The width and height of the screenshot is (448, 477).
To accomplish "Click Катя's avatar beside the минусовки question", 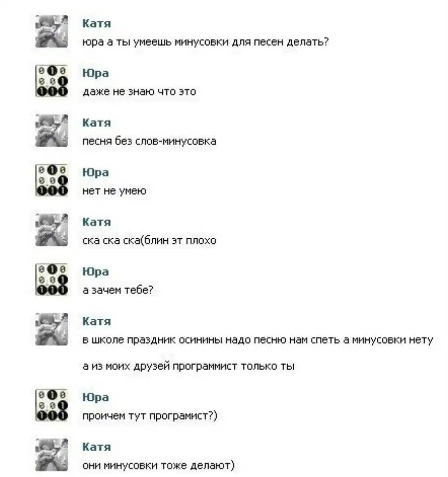I will (51, 31).
